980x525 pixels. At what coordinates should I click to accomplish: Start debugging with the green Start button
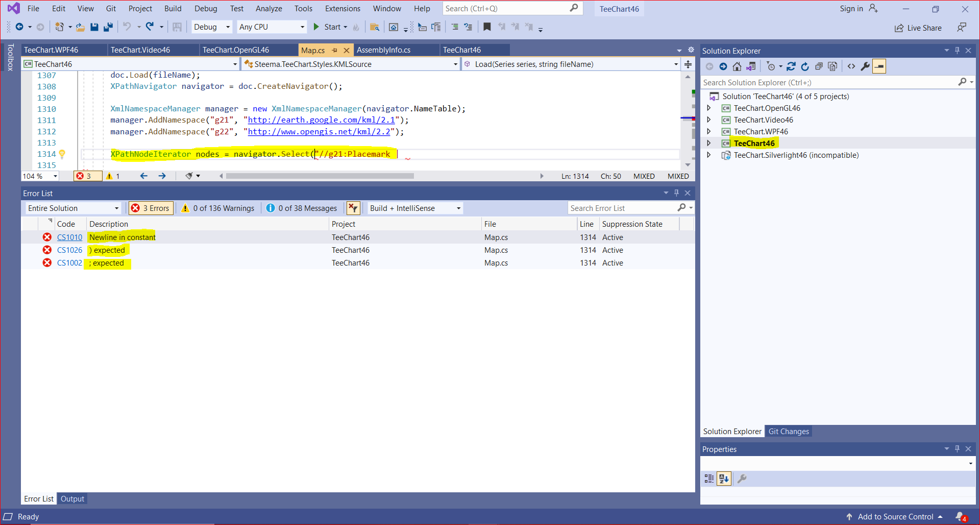coord(330,27)
